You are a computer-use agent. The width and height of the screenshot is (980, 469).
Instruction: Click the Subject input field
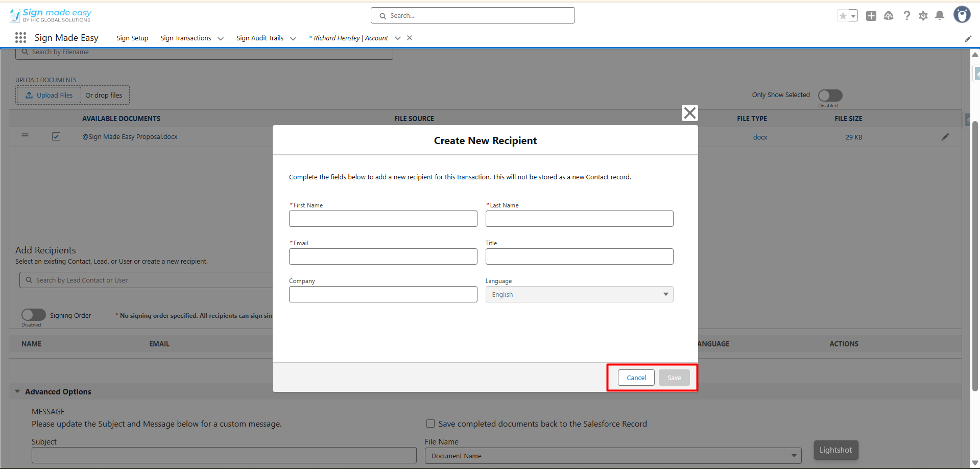(224, 455)
